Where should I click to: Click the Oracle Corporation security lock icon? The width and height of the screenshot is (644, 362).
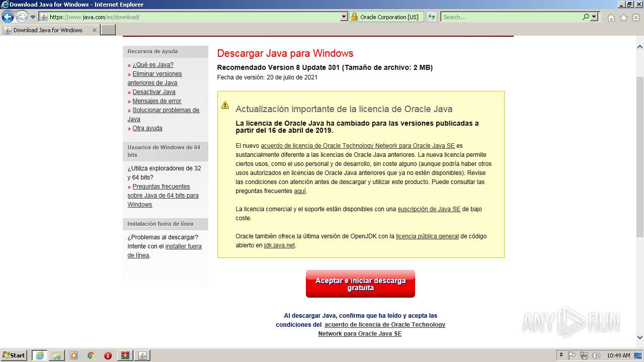tap(354, 17)
